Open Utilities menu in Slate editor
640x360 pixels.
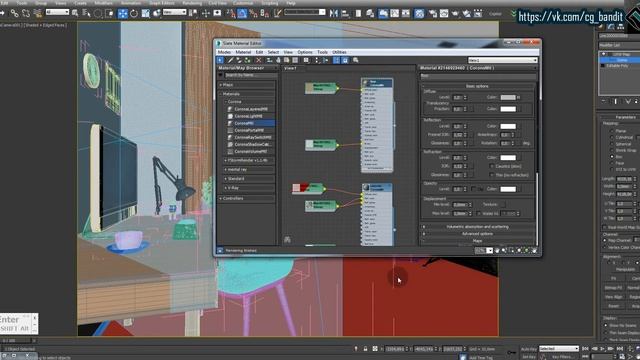[x=339, y=52]
